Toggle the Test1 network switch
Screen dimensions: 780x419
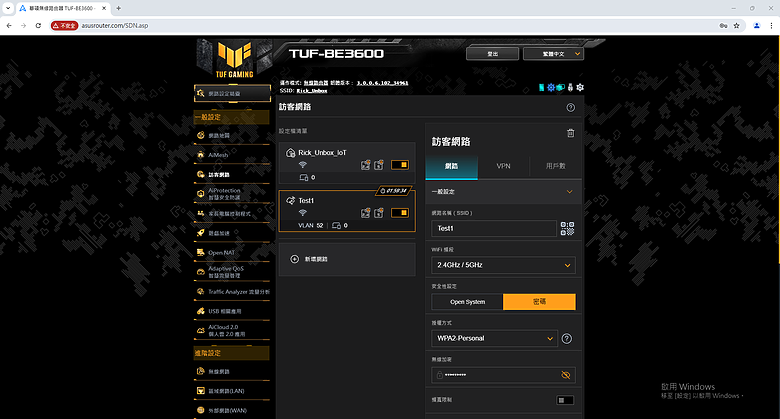400,213
